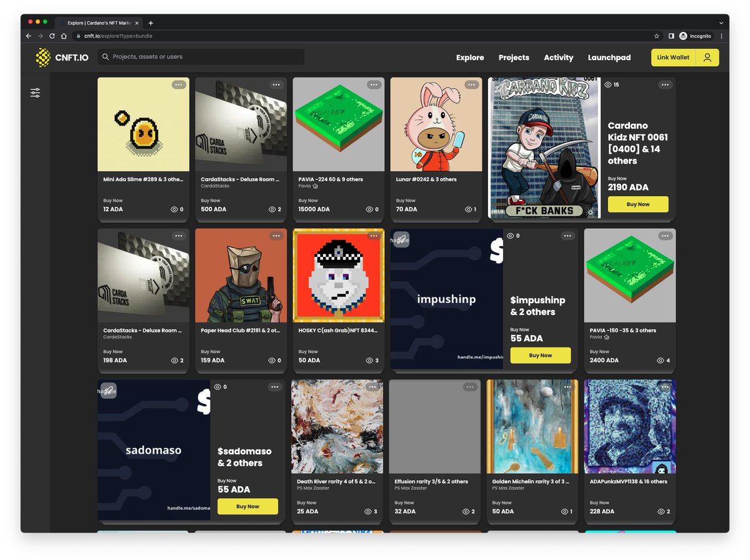Click the Link Wallet button
The width and height of the screenshot is (750, 560).
(673, 57)
